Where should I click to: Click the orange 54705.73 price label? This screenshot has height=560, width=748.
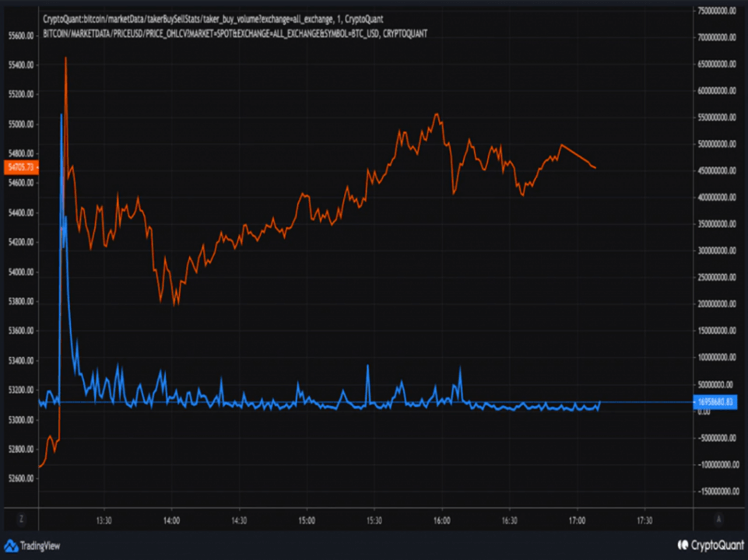(x=20, y=167)
